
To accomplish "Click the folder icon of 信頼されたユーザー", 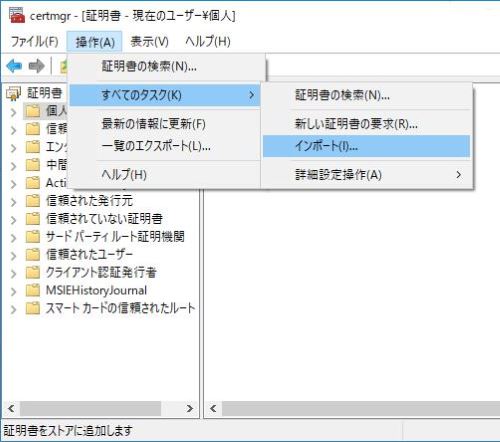I will [x=33, y=255].
